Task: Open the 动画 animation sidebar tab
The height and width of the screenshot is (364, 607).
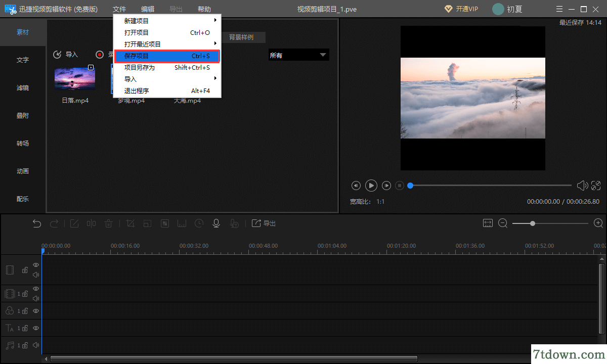Action: (23, 171)
